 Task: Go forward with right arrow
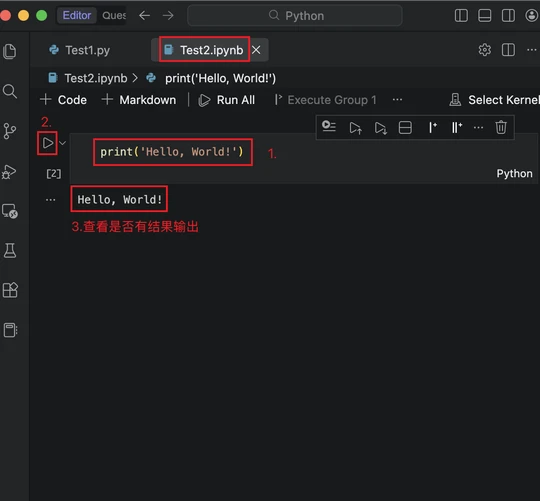click(x=168, y=15)
